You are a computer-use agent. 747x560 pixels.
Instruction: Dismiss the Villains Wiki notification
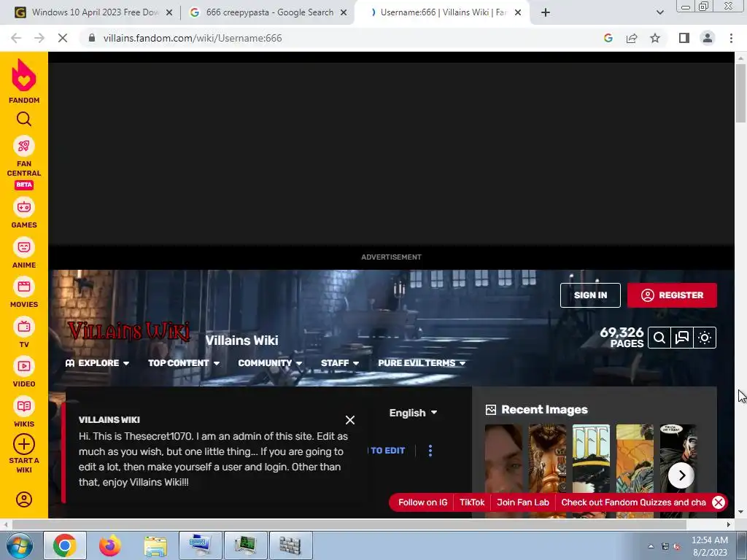pos(350,420)
